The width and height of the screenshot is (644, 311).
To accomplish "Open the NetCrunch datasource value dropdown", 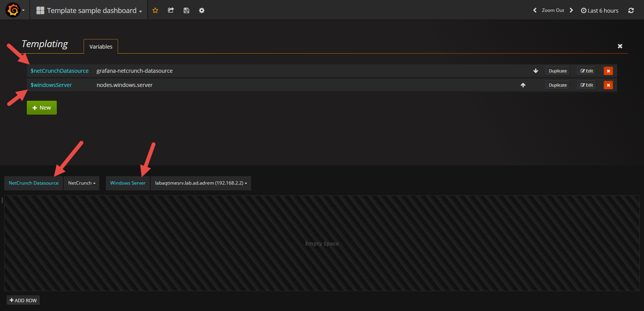I will click(82, 183).
